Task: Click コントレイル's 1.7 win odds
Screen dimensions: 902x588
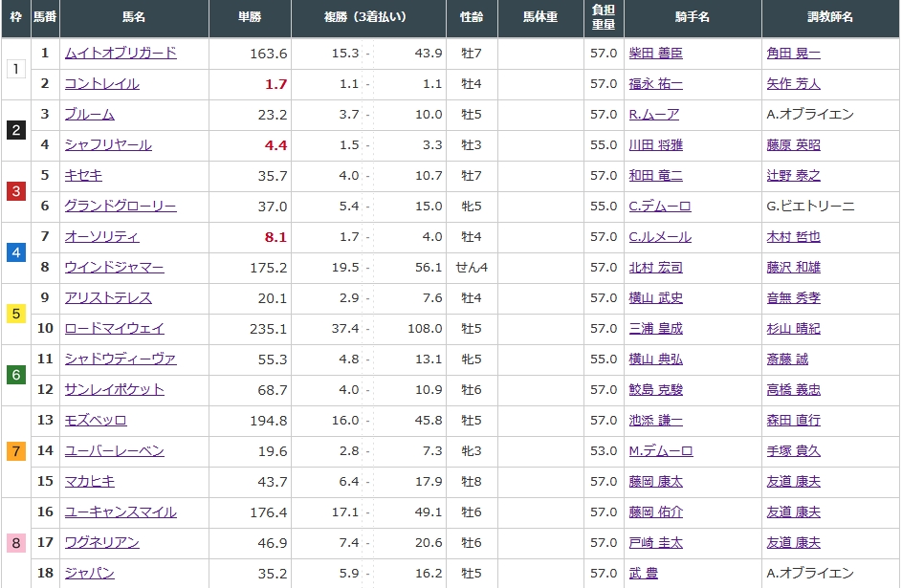Action: coord(275,84)
